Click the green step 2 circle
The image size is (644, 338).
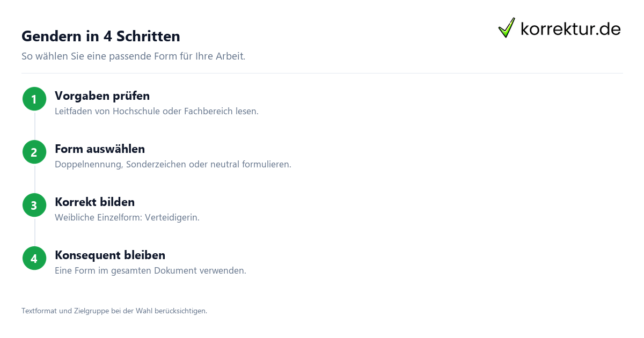34,152
